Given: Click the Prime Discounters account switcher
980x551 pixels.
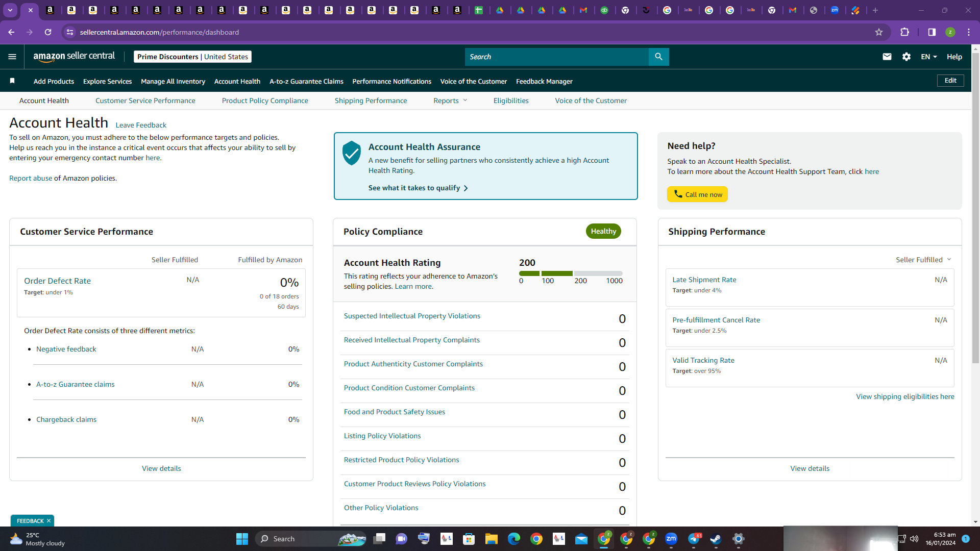Looking at the screenshot, I should 192,57.
